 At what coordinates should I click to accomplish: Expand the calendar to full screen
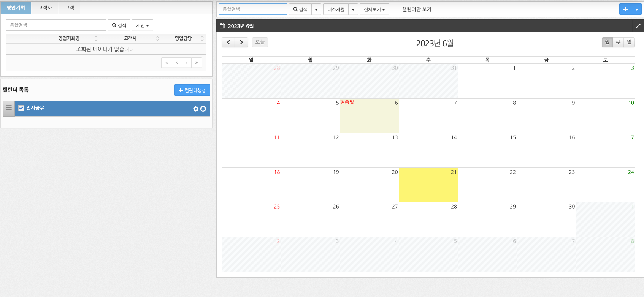click(638, 26)
